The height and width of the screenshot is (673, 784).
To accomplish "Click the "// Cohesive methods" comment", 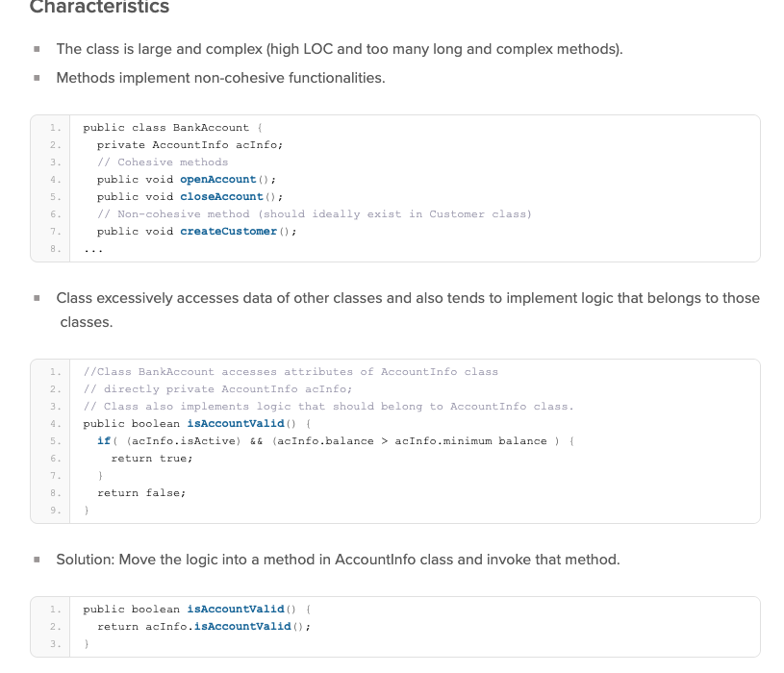I will (x=163, y=162).
